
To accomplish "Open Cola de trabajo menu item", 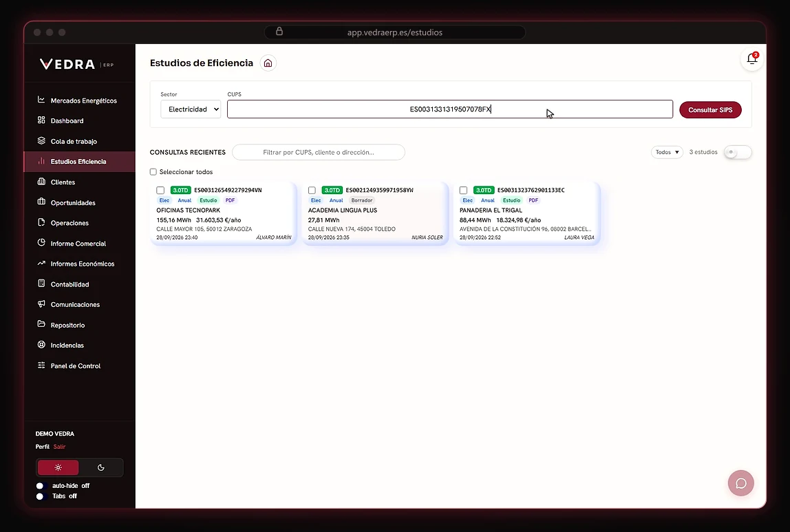I will tap(80, 141).
